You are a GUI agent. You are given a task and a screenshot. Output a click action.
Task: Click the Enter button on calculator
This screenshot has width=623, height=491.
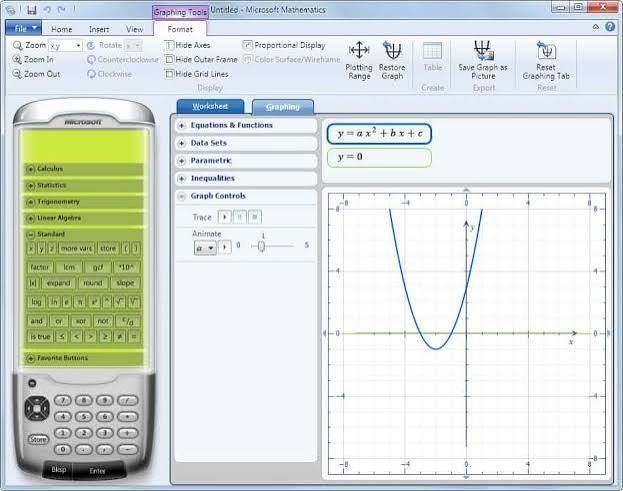[x=97, y=470]
